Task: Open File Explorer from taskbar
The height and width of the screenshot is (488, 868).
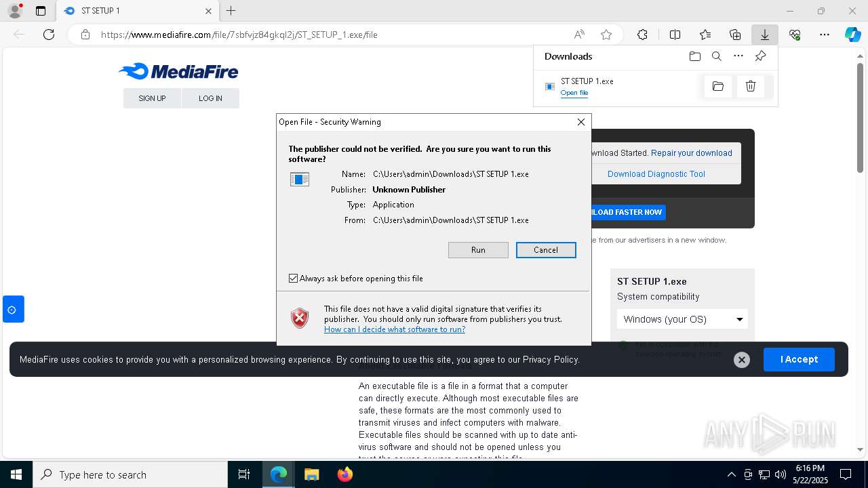Action: coord(311,474)
